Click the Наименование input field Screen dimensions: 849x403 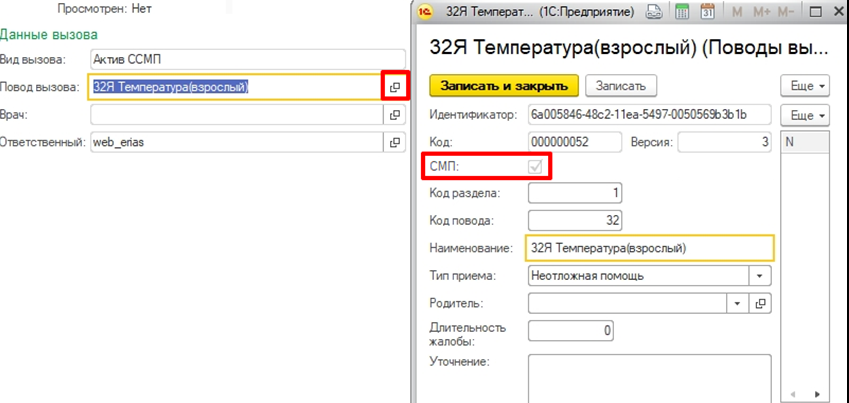pos(650,247)
